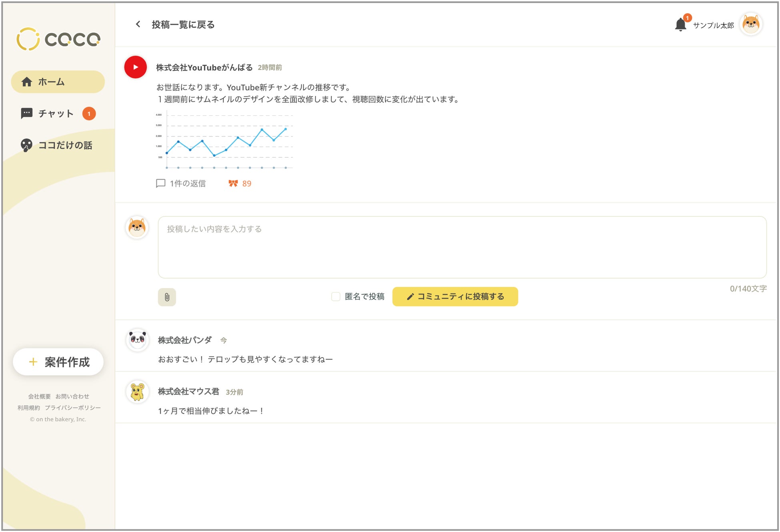
Task: Open notifications via the bell icon
Action: [x=680, y=24]
